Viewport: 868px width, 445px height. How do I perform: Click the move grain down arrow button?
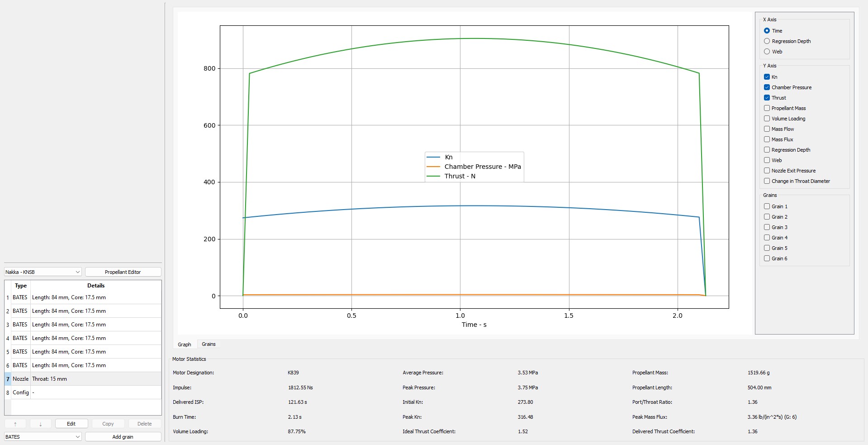[40, 424]
